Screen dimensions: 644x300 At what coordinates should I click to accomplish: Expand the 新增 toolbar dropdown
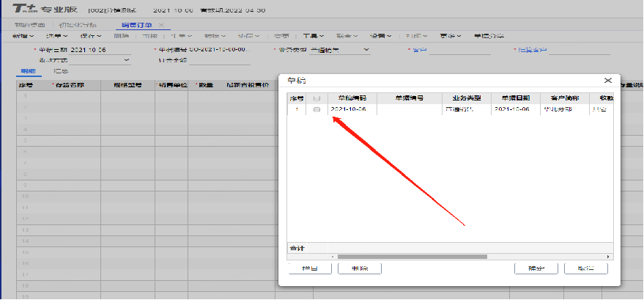pyautogui.click(x=23, y=35)
